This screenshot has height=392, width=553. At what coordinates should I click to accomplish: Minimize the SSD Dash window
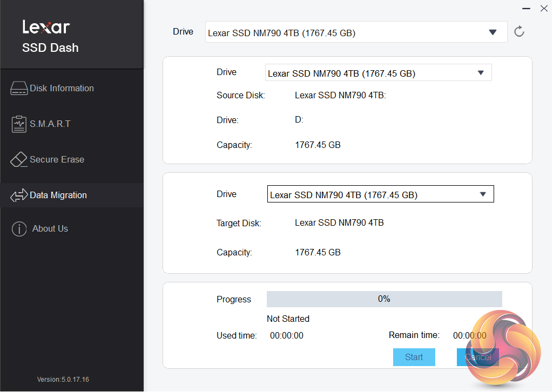point(527,8)
